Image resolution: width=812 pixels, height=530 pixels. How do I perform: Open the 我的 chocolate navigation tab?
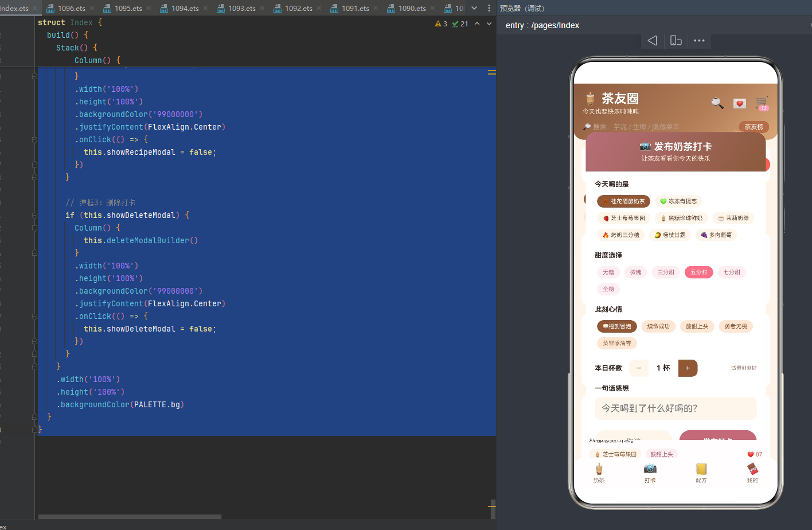[752, 474]
